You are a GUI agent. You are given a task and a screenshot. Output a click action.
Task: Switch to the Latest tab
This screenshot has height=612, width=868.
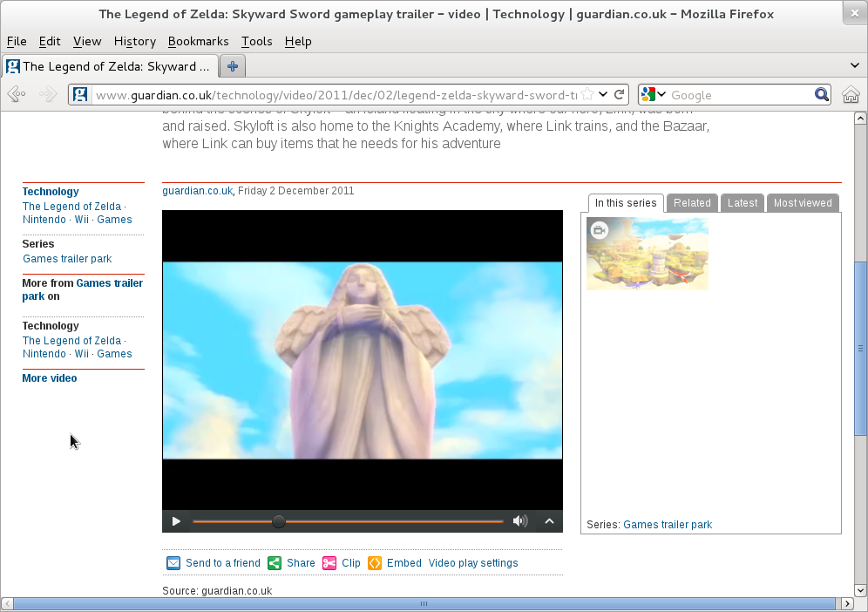point(743,203)
